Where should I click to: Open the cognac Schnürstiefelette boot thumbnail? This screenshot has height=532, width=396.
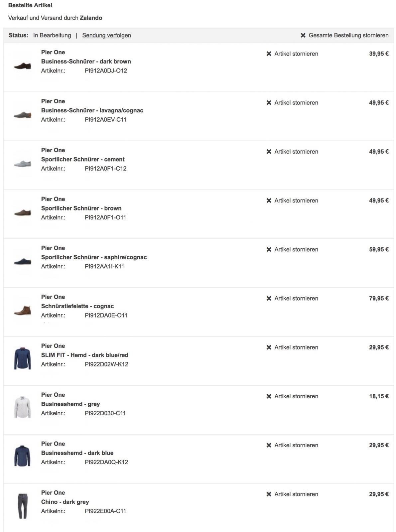pyautogui.click(x=23, y=311)
